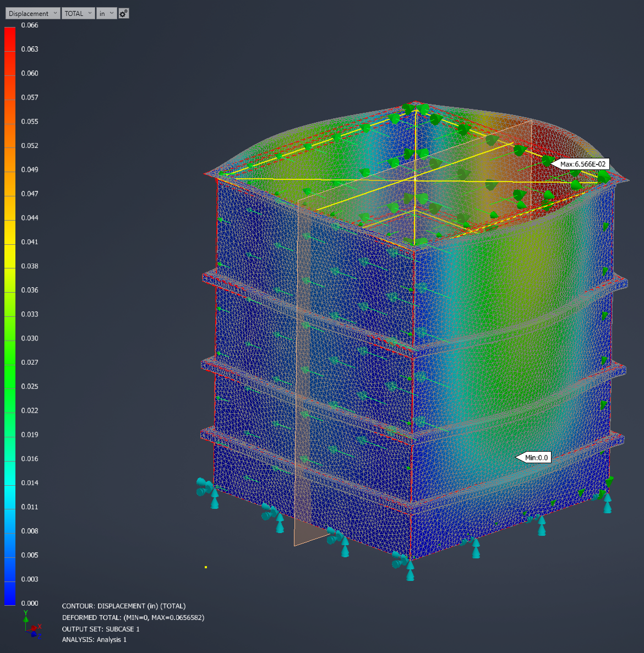
Task: Open the contour settings gear icon
Action: point(123,13)
